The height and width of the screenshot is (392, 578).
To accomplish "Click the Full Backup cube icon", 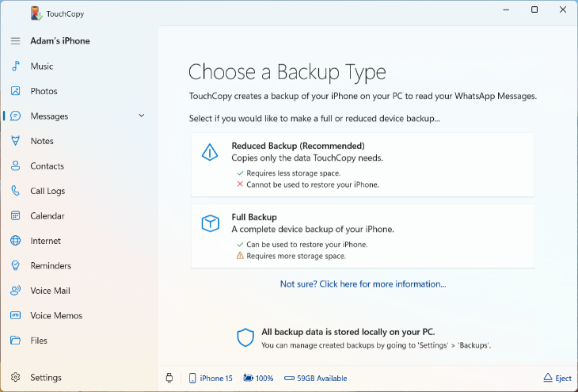I will click(x=210, y=223).
